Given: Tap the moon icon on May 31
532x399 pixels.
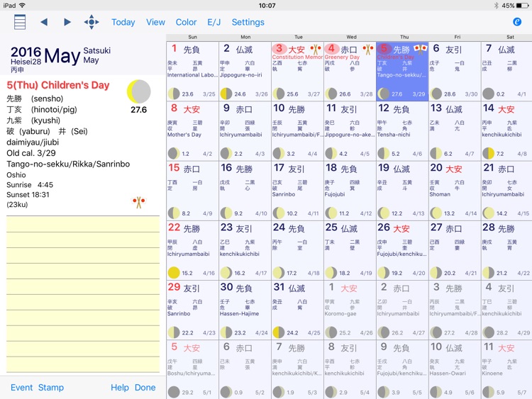Looking at the screenshot, I should tap(279, 332).
